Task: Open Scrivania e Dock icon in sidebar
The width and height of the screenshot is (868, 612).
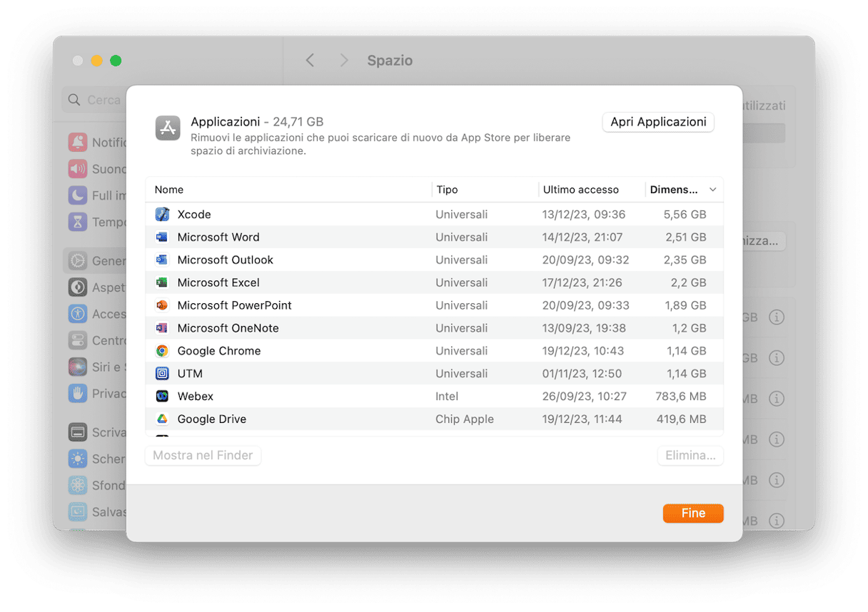Action: 78,432
